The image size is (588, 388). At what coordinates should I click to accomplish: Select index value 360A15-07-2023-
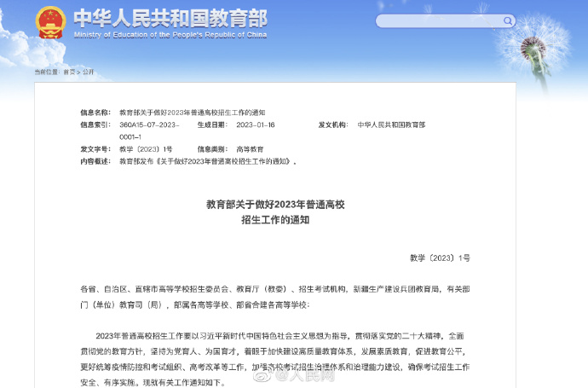click(x=149, y=125)
